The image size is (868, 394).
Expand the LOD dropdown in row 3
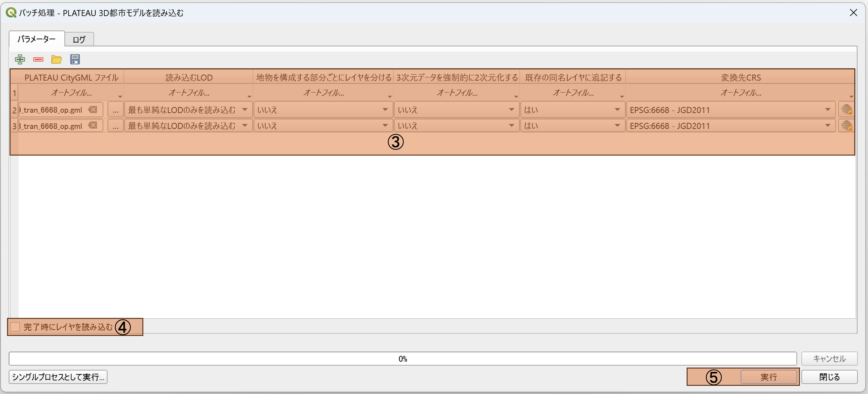pyautogui.click(x=188, y=126)
